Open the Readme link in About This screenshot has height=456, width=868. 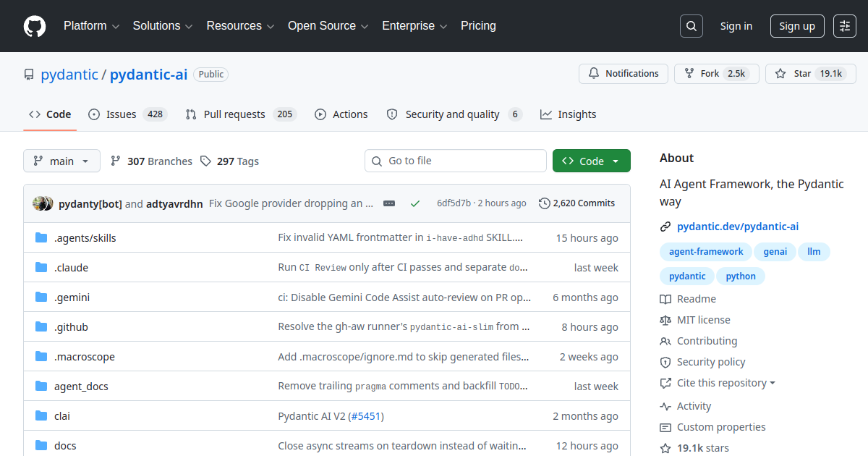point(688,299)
